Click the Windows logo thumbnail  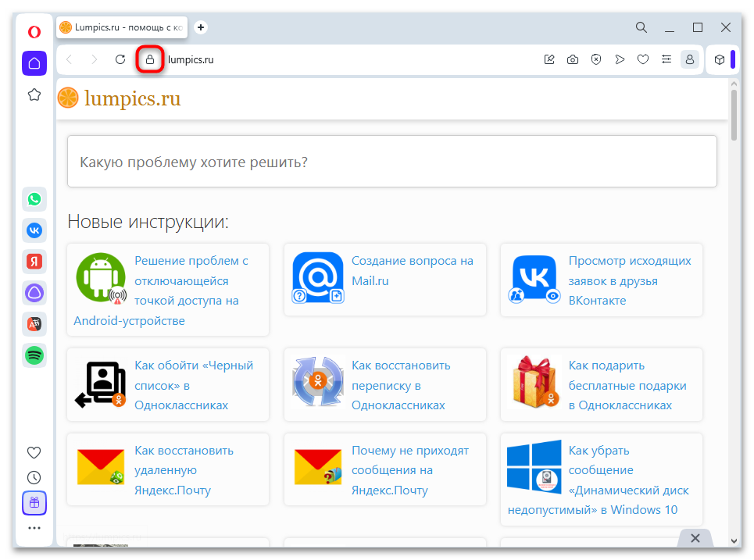(x=534, y=467)
